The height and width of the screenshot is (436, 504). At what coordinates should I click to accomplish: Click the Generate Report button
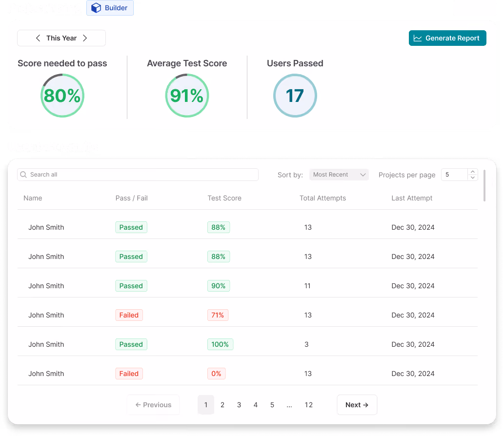(x=447, y=38)
